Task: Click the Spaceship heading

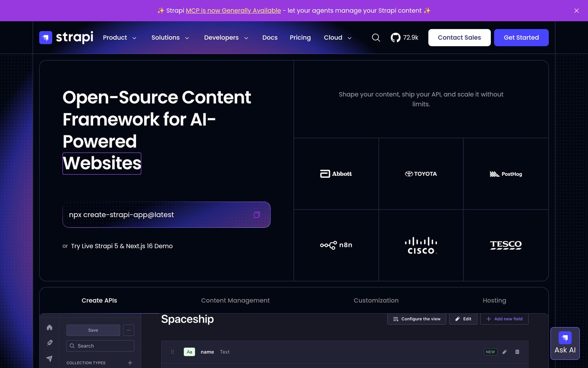Action: coord(187,319)
